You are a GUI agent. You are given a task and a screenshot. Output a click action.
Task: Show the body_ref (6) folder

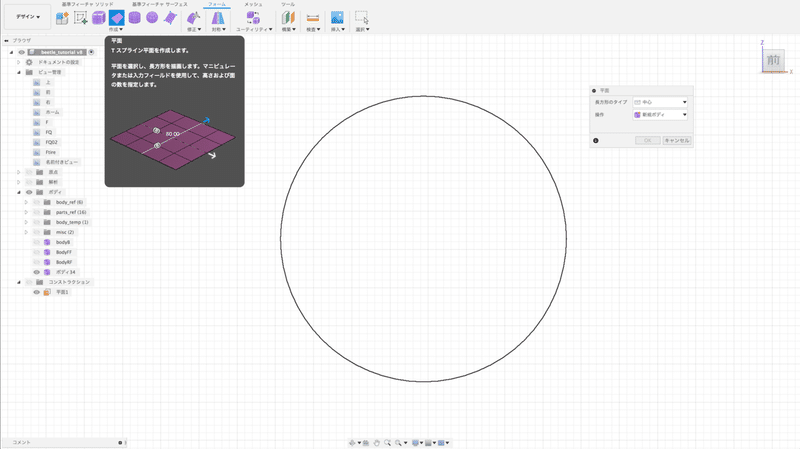click(37, 202)
